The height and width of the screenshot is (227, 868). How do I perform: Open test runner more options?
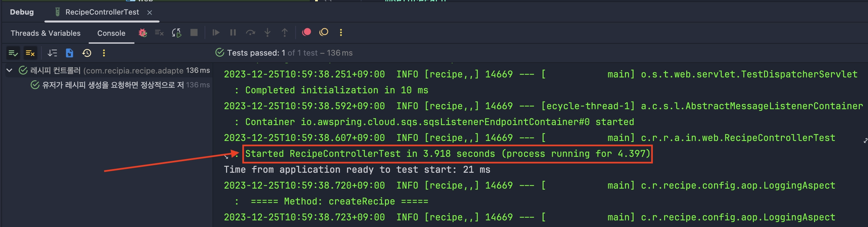(x=104, y=53)
